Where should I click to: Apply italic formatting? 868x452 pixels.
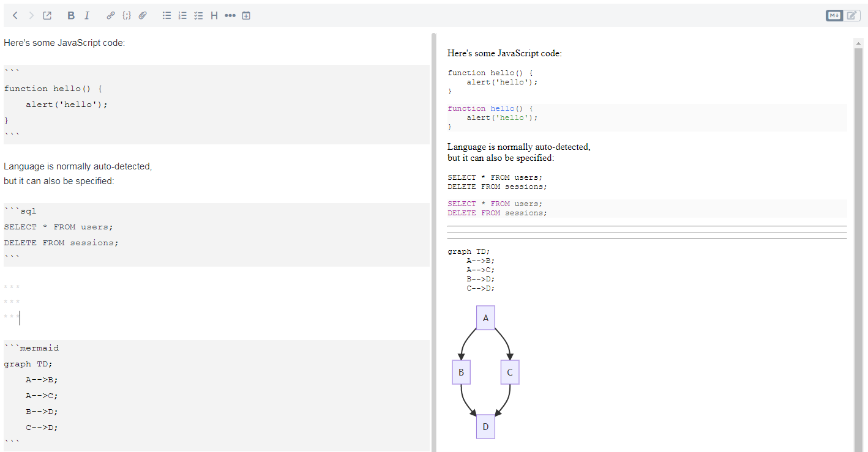86,15
